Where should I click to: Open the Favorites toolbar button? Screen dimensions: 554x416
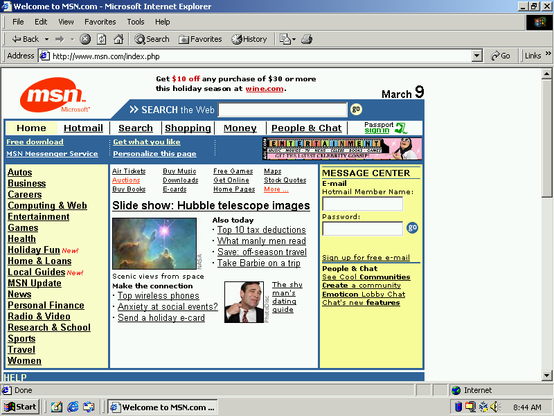coord(200,39)
